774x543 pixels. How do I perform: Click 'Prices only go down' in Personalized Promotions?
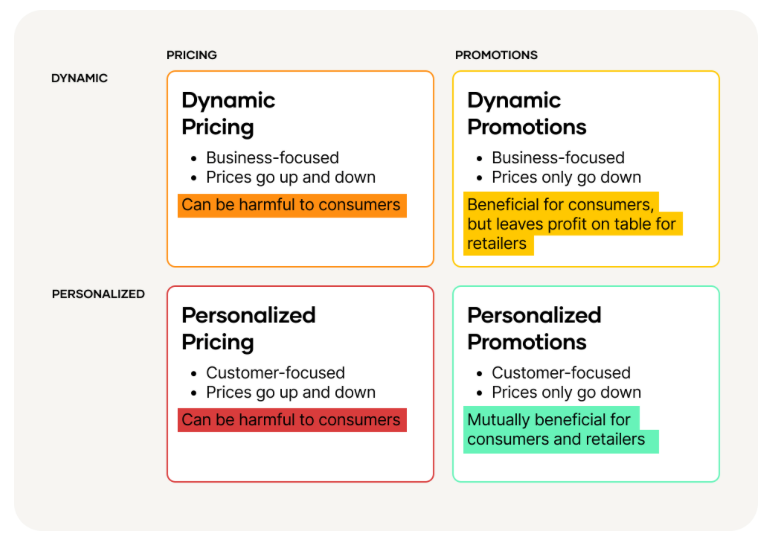566,392
